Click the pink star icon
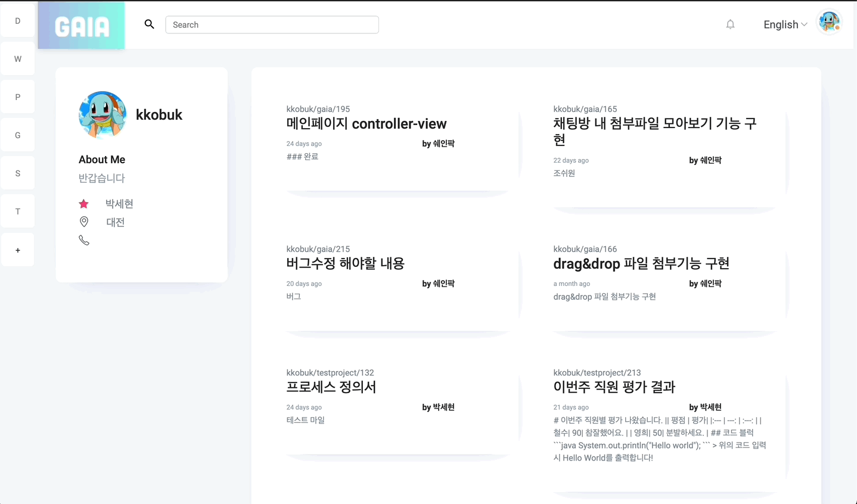This screenshot has width=857, height=504. (83, 204)
